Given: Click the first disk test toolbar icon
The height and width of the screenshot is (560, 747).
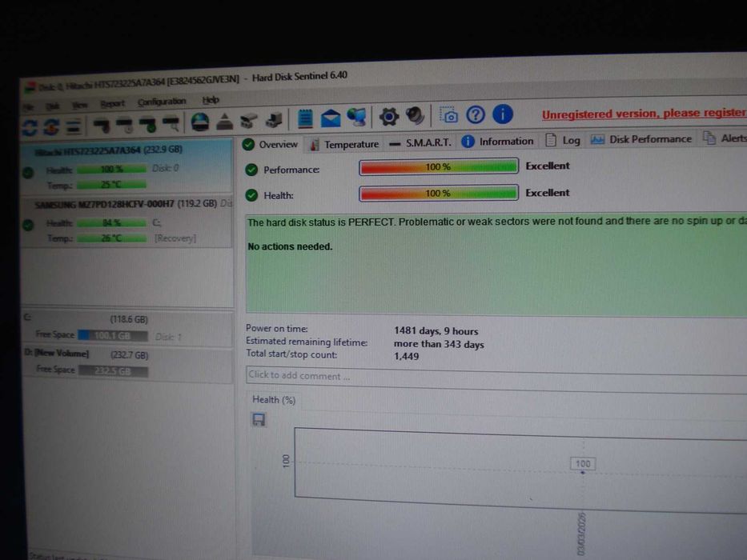Looking at the screenshot, I should (101, 126).
